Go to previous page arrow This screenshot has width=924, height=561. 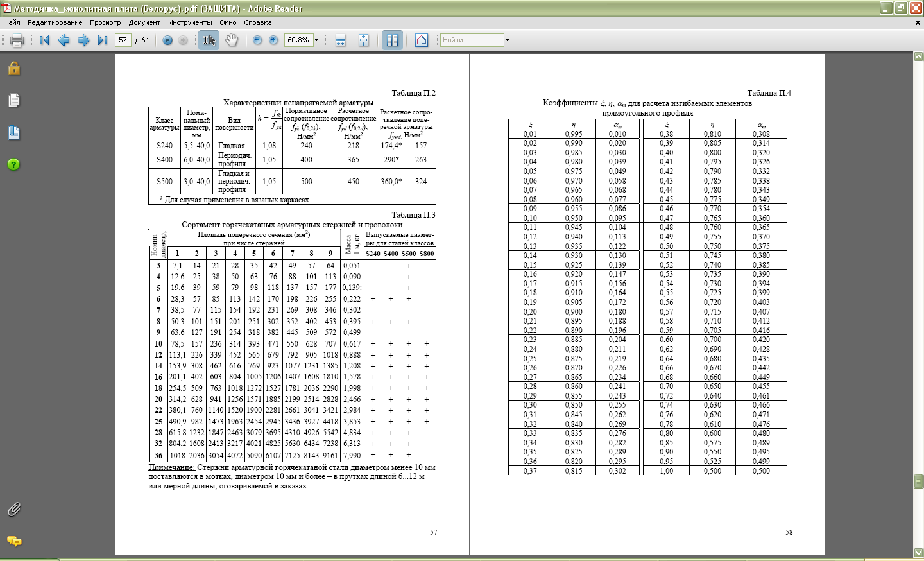click(x=64, y=40)
